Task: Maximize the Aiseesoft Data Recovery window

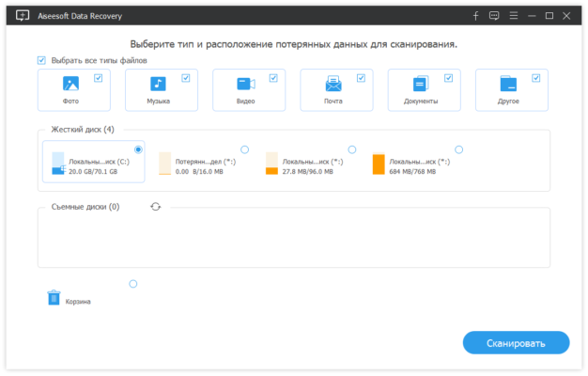Action: click(x=549, y=16)
